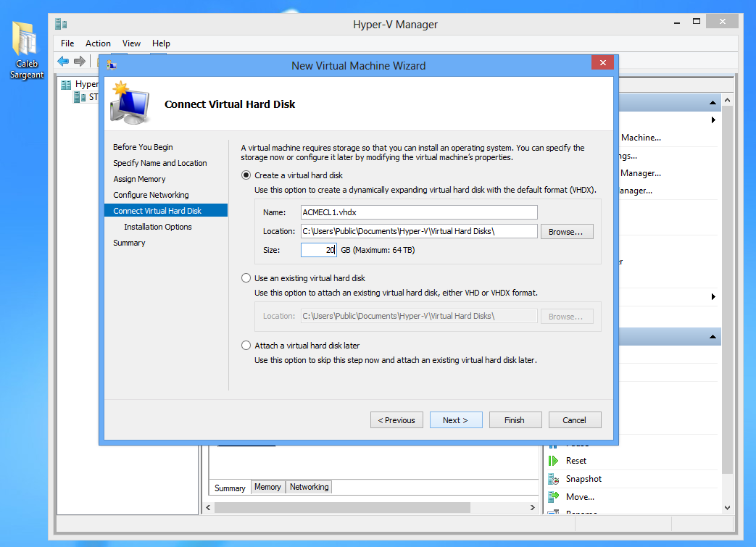756x547 pixels.
Task: Click the wizard title bar icon
Action: pyautogui.click(x=112, y=65)
